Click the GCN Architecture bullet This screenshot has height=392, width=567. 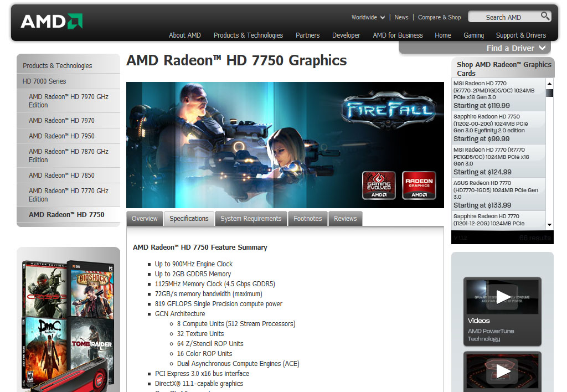[180, 314]
